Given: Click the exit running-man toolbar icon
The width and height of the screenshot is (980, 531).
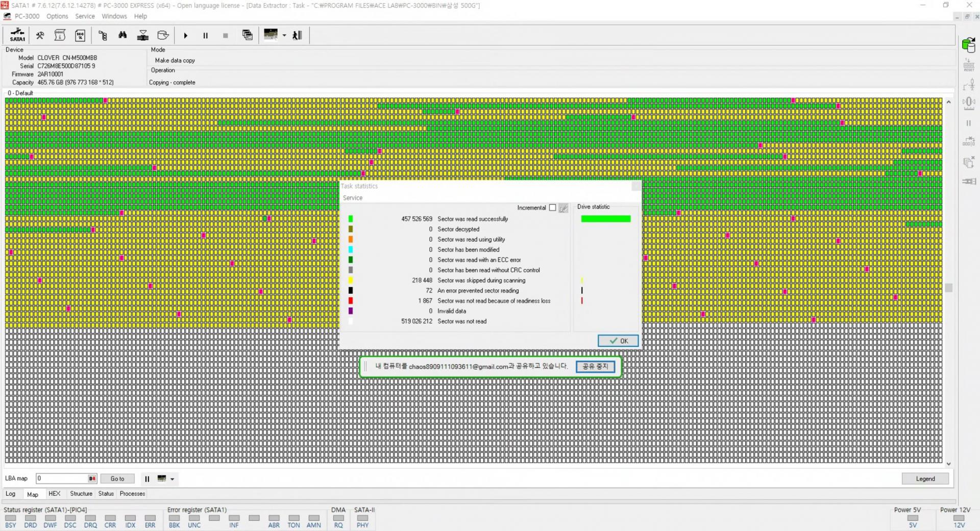Looking at the screenshot, I should click(297, 35).
